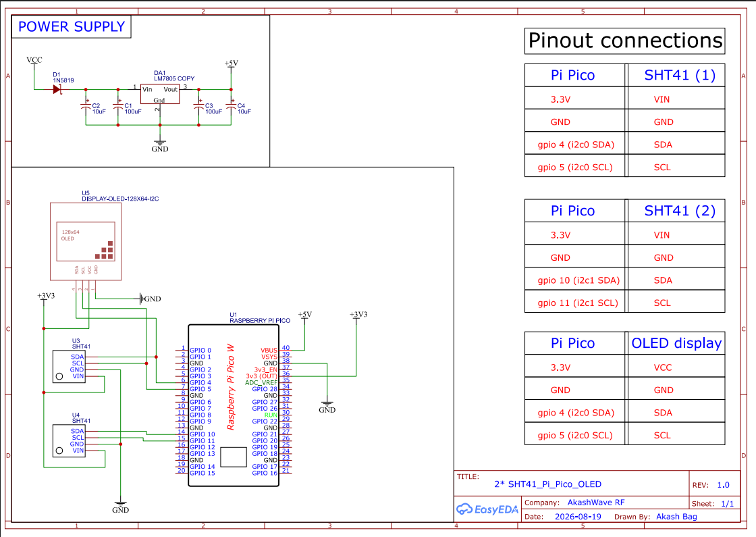Image resolution: width=756 pixels, height=537 pixels.
Task: Click the OLED display table header
Action: point(676,343)
